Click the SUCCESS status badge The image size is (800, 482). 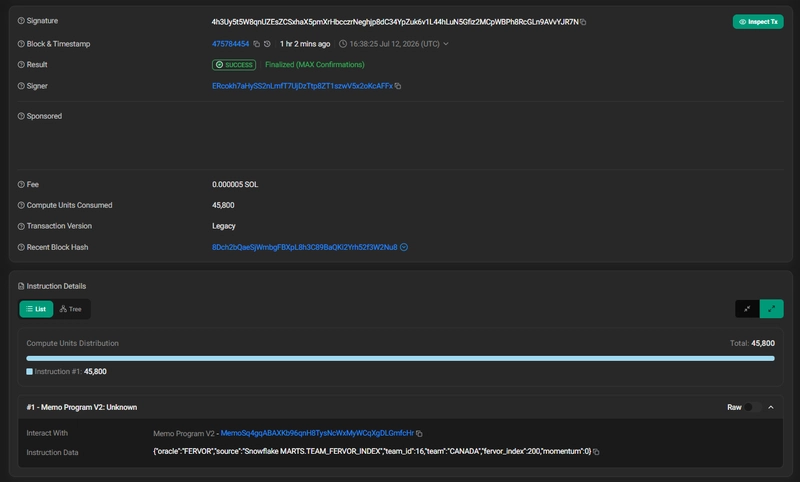coord(234,65)
